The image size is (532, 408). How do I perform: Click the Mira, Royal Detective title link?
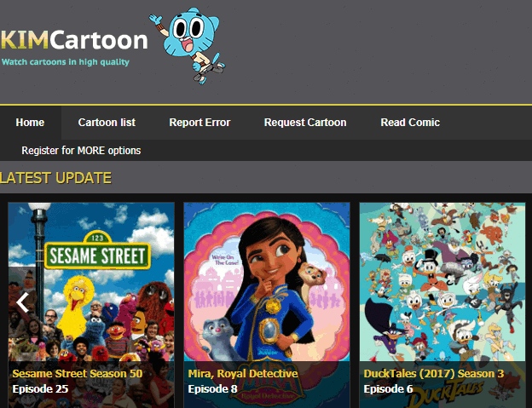pyautogui.click(x=242, y=373)
